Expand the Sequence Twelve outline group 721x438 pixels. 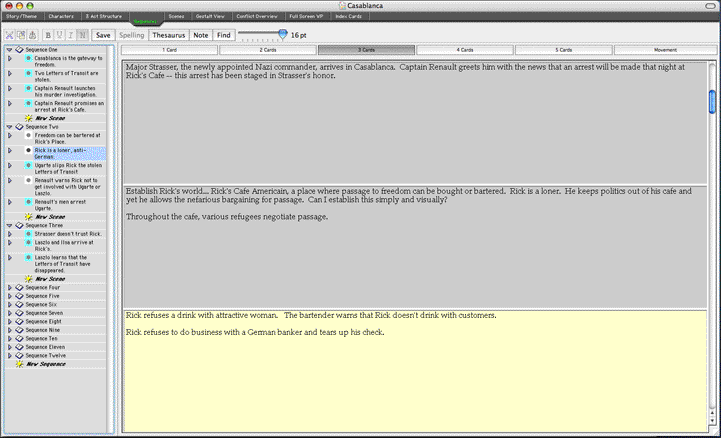(9, 355)
